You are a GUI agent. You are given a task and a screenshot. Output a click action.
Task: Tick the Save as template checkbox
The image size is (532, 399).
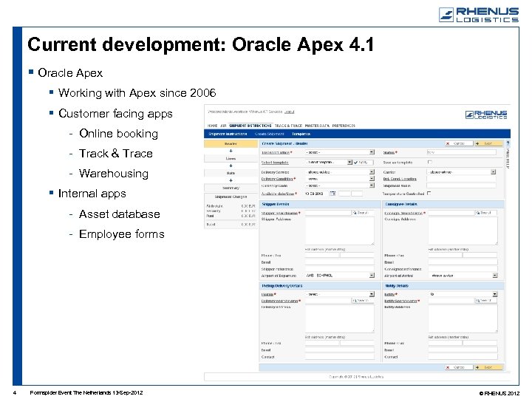click(429, 162)
